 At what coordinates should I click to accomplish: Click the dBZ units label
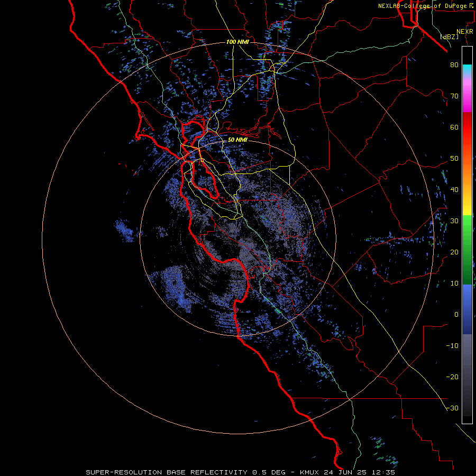coord(449,36)
